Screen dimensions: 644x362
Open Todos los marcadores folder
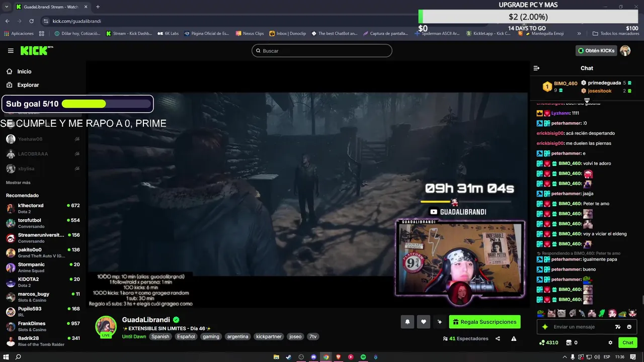[616, 34]
